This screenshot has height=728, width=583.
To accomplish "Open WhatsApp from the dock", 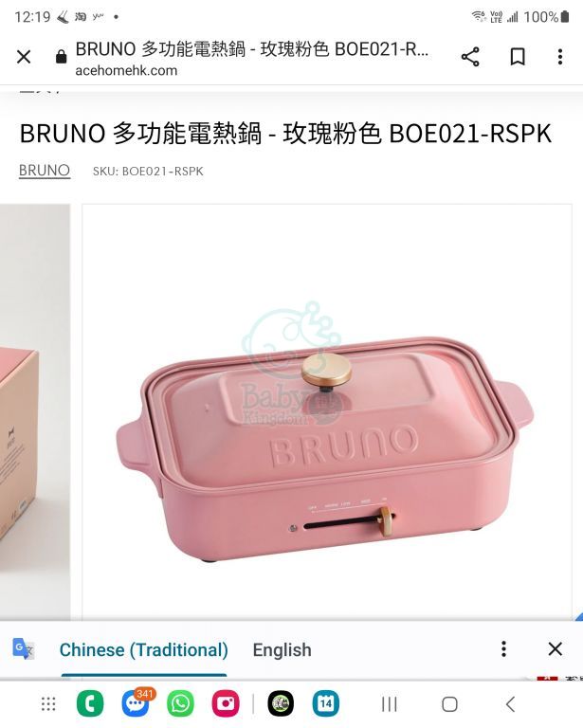I will pos(180,704).
